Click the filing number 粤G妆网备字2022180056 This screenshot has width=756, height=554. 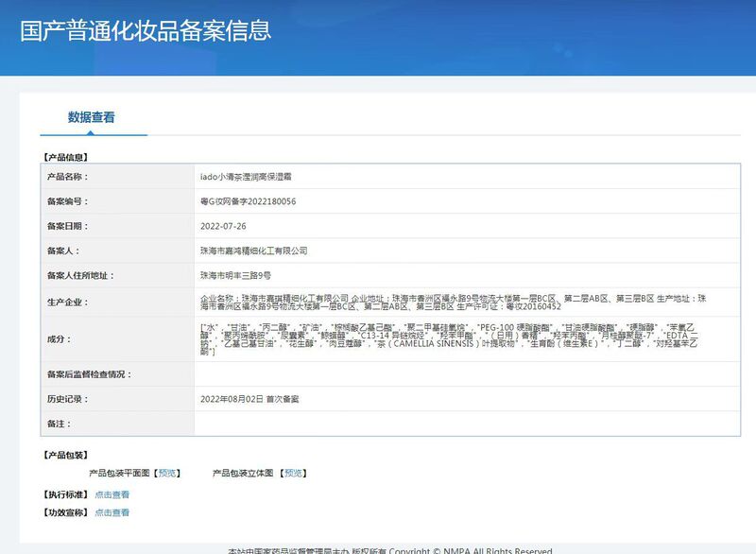(x=248, y=201)
